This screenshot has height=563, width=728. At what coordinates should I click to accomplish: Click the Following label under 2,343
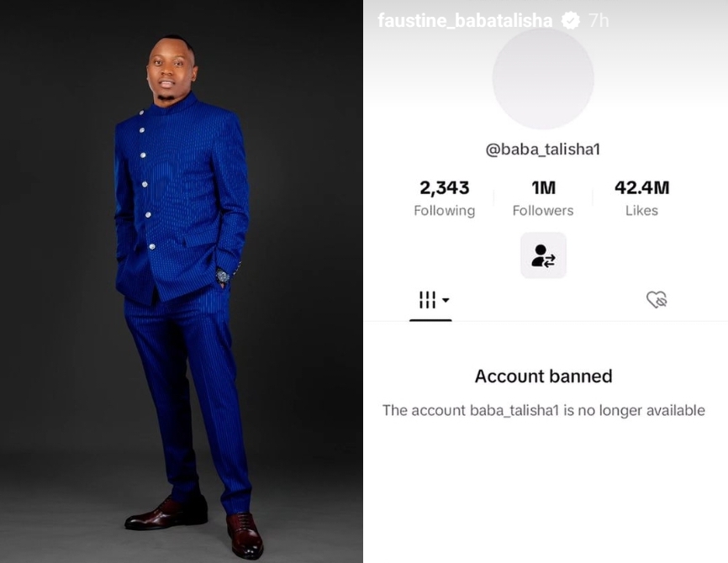445,211
